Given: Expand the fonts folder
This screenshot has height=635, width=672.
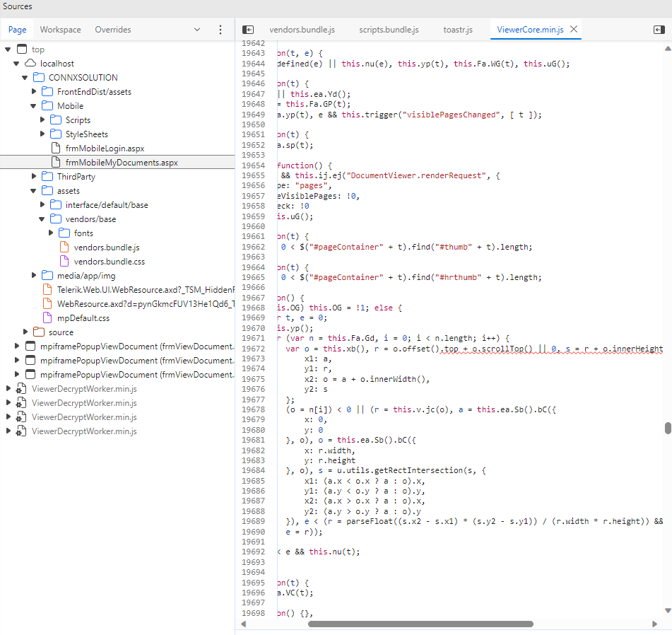Looking at the screenshot, I should coord(51,233).
